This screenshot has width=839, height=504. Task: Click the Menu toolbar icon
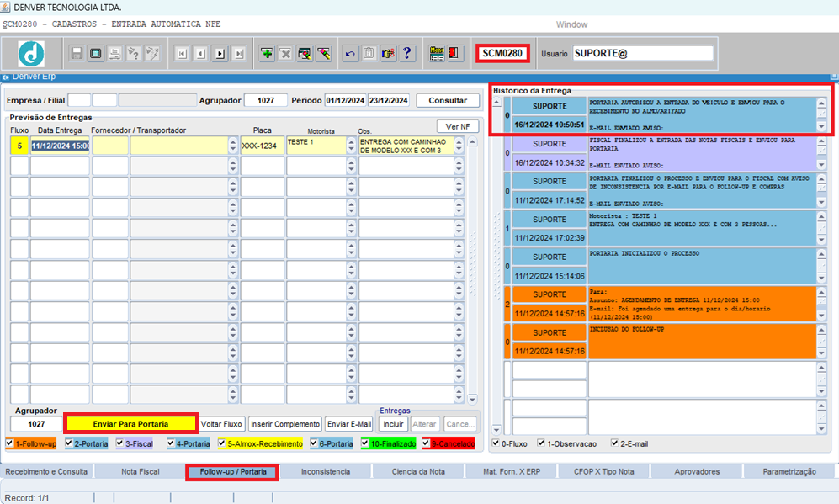point(437,54)
